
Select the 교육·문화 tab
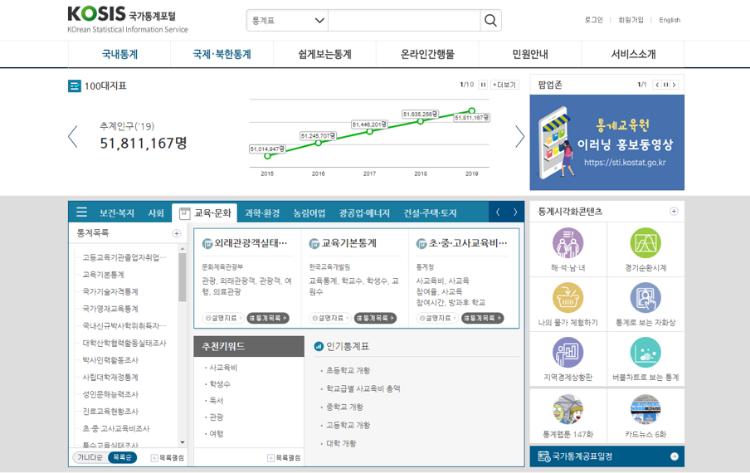[205, 213]
